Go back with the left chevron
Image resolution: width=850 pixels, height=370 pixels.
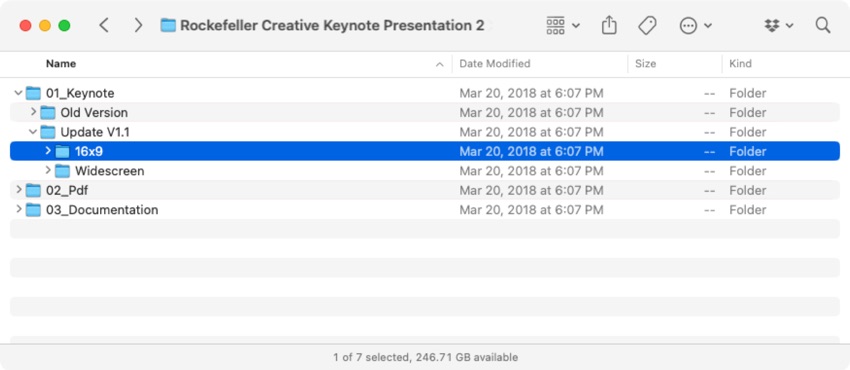tap(104, 25)
